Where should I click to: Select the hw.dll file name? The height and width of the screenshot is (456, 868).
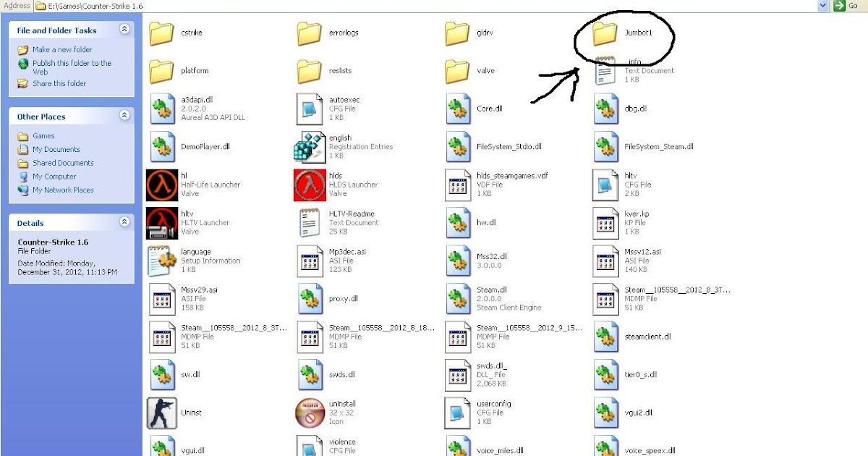point(486,223)
